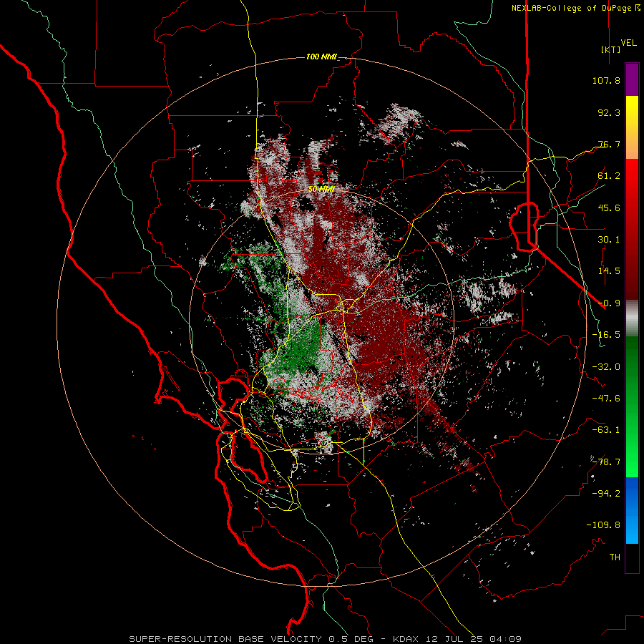Click the TH legend label
Screen dimensions: 644x644
point(615,557)
